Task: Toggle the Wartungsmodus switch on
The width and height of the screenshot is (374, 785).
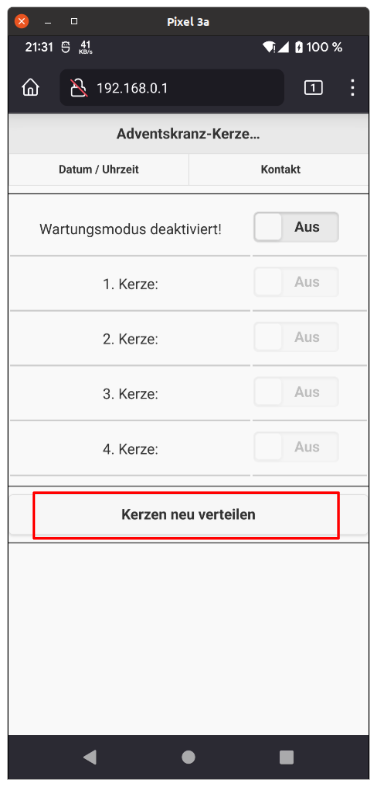Action: [x=296, y=227]
